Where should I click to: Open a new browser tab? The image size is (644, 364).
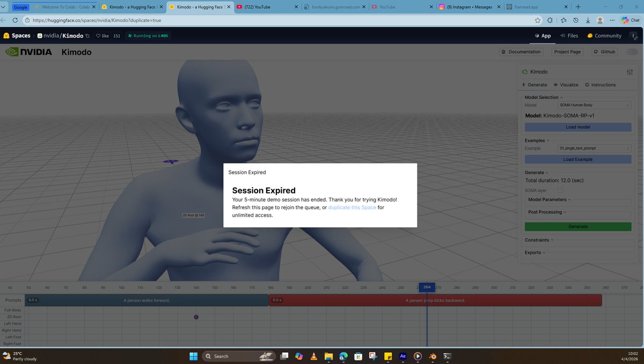click(x=578, y=7)
